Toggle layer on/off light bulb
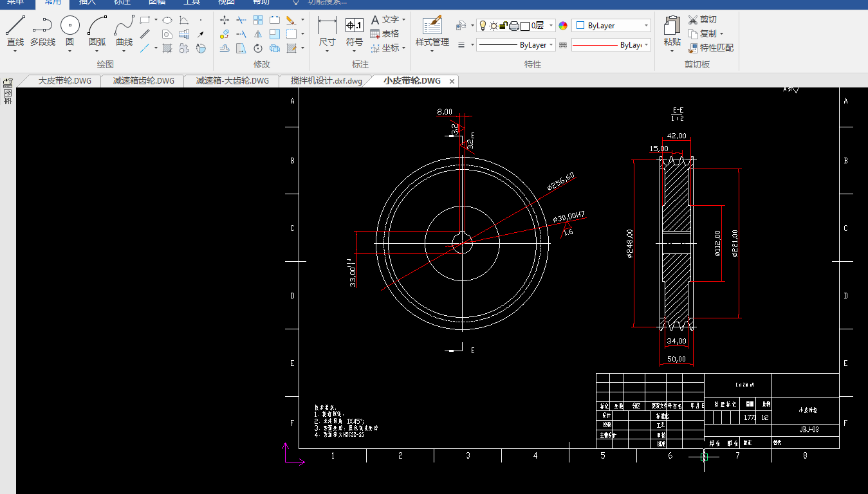 point(482,26)
